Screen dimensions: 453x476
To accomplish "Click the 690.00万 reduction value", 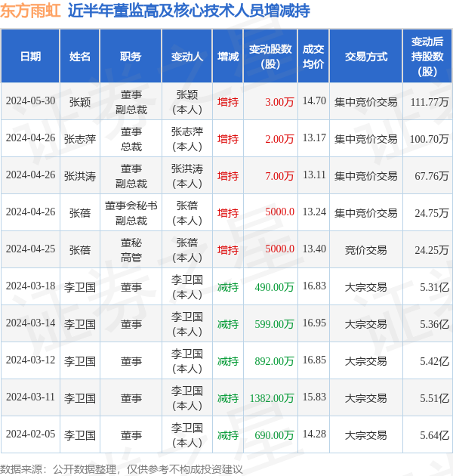I will tap(274, 436).
